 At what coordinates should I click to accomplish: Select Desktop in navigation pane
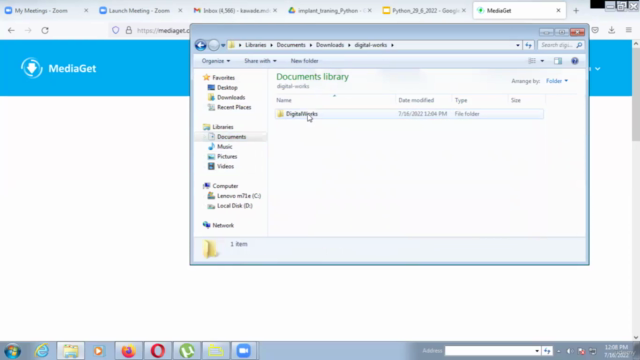tap(227, 87)
